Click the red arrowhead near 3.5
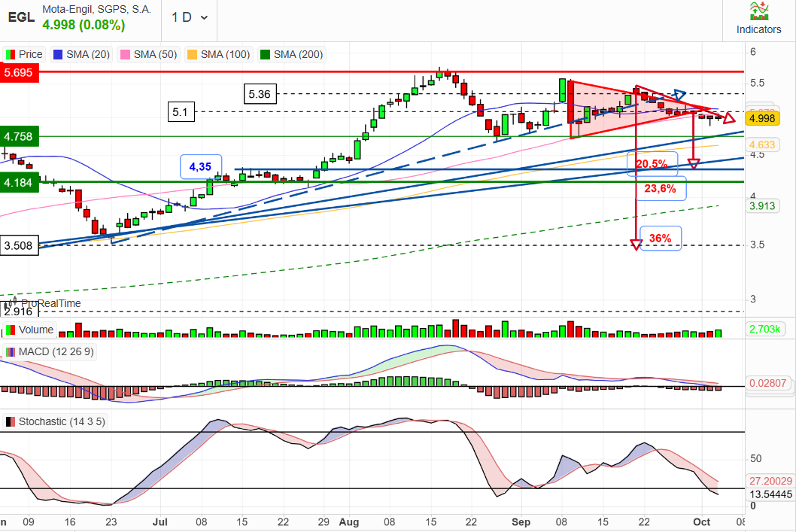 point(636,245)
